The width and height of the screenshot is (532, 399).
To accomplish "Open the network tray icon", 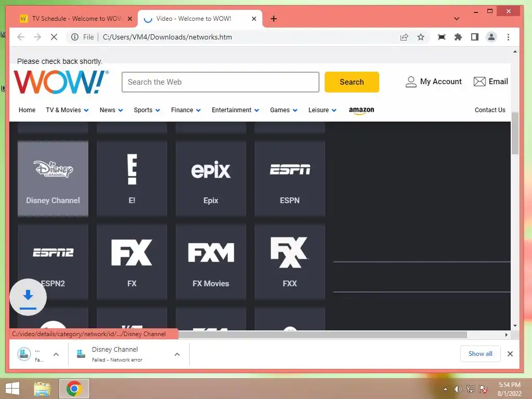I will tap(471, 389).
